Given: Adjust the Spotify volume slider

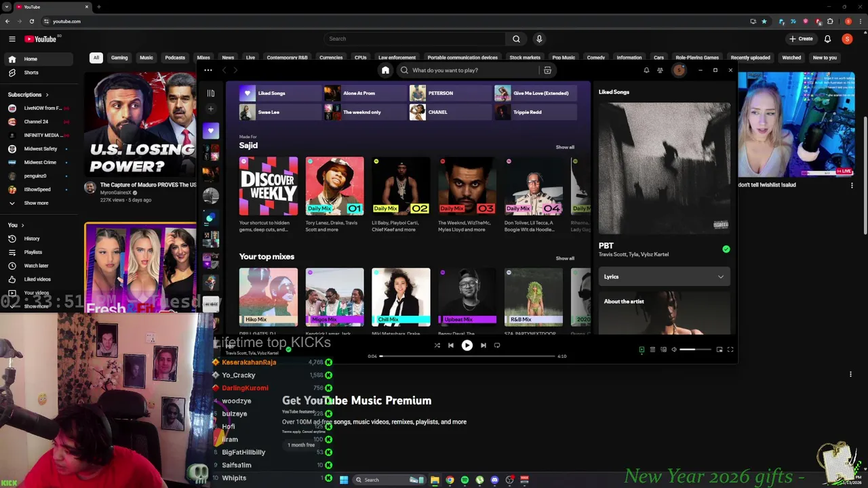Looking at the screenshot, I should click(696, 350).
